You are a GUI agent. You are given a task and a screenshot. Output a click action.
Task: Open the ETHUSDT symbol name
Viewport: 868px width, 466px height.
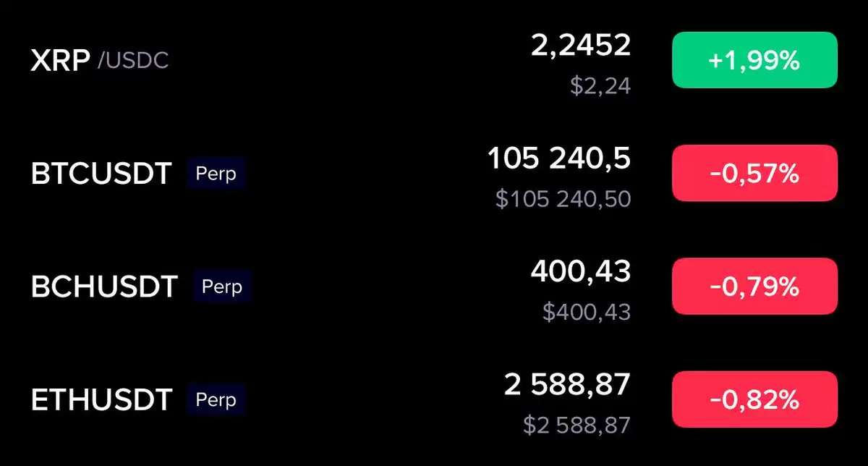coord(101,400)
